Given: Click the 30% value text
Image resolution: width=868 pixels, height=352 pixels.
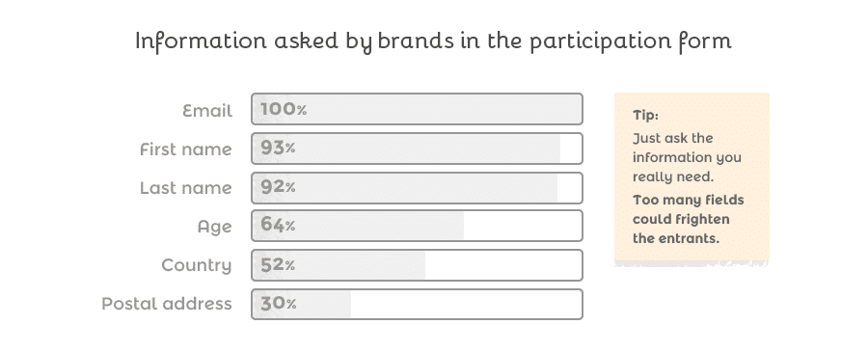Looking at the screenshot, I should point(278,303).
